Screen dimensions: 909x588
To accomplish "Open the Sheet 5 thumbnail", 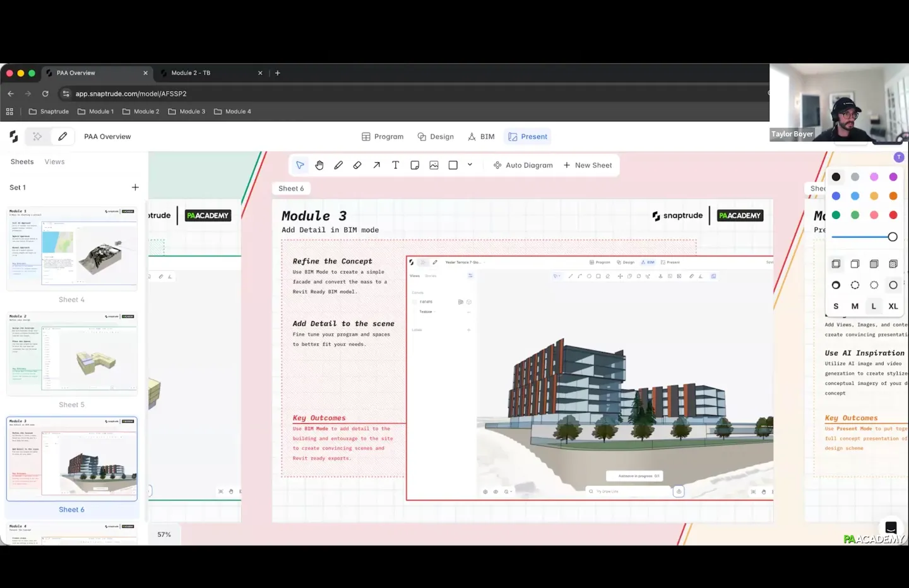I will pyautogui.click(x=72, y=355).
